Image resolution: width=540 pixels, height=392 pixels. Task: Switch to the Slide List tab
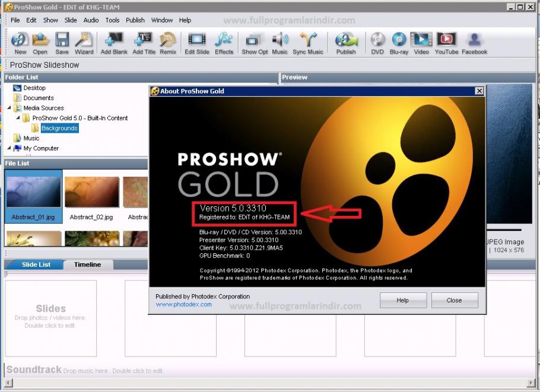(36, 264)
